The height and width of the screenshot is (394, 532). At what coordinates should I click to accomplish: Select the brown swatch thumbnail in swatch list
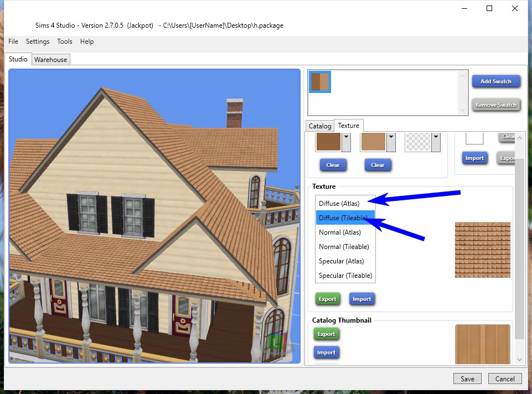[320, 82]
